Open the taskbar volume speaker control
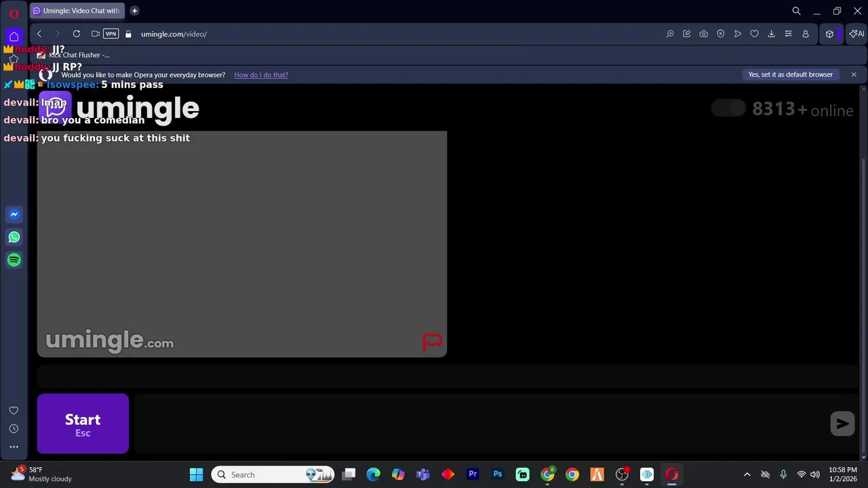868x488 pixels. pos(815,474)
